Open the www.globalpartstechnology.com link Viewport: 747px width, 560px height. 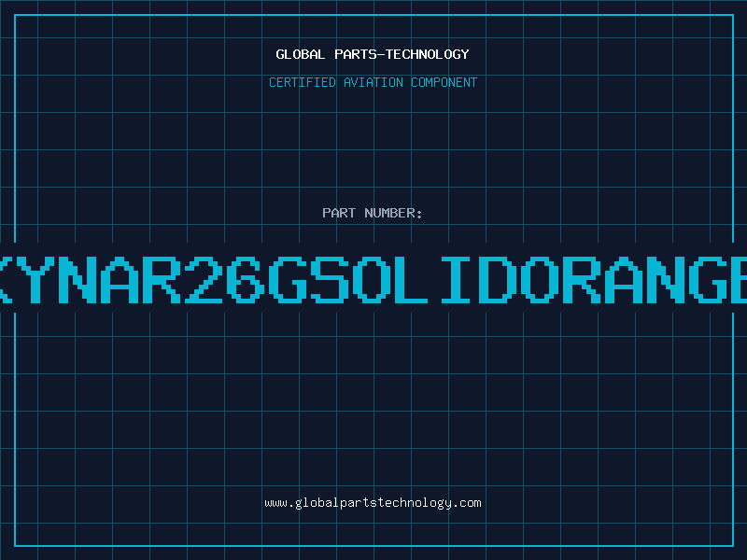pyautogui.click(x=373, y=503)
